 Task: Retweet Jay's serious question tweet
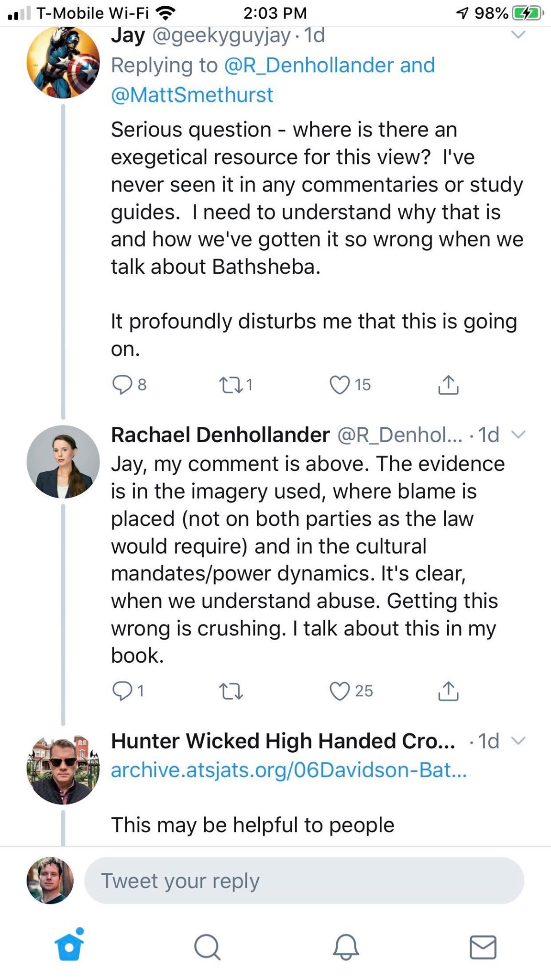[x=231, y=385]
